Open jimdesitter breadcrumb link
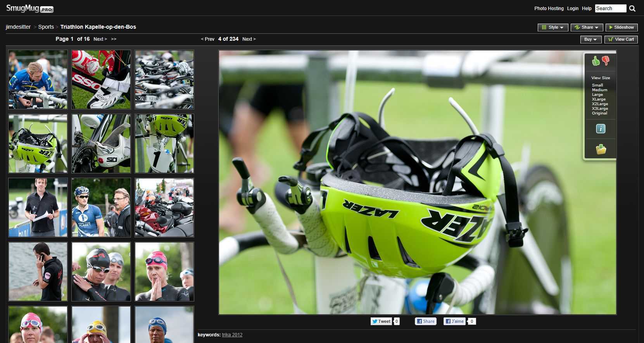 pyautogui.click(x=18, y=27)
